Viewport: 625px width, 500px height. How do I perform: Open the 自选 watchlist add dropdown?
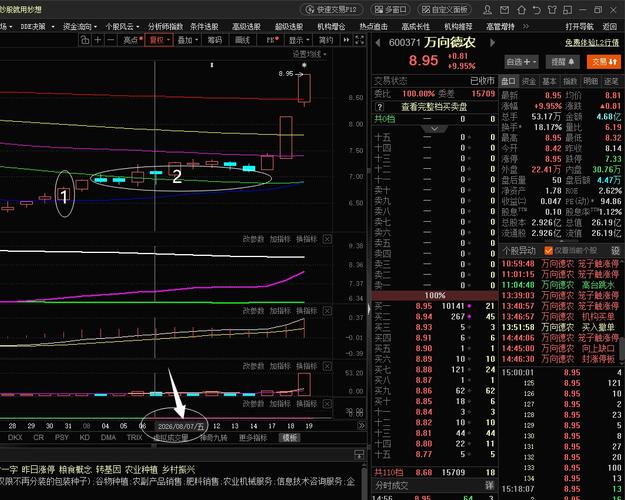pos(521,62)
